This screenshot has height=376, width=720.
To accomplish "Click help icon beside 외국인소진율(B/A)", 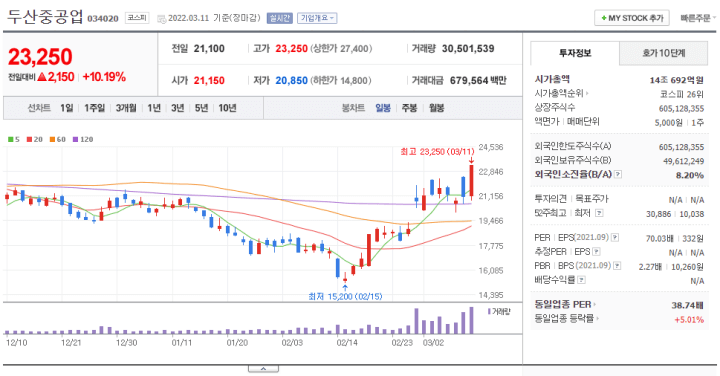I will [x=618, y=174].
